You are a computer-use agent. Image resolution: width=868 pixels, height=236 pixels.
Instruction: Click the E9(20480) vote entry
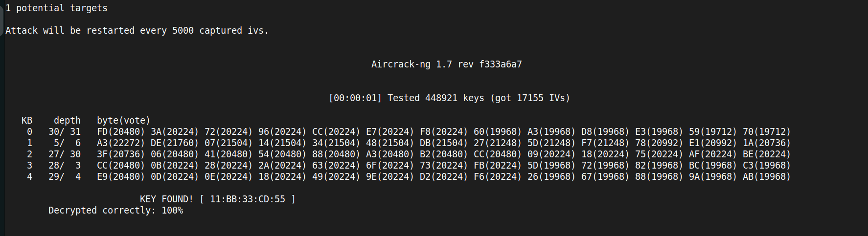click(121, 177)
